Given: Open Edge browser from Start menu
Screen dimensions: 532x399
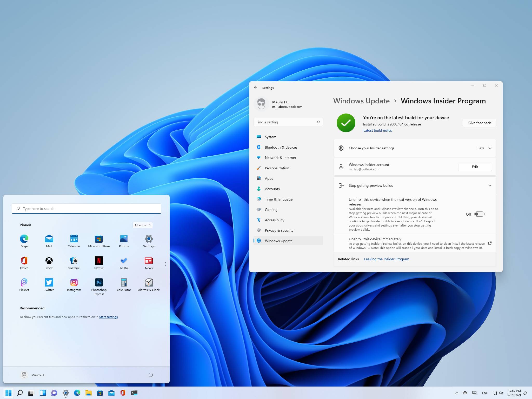Looking at the screenshot, I should click(24, 239).
